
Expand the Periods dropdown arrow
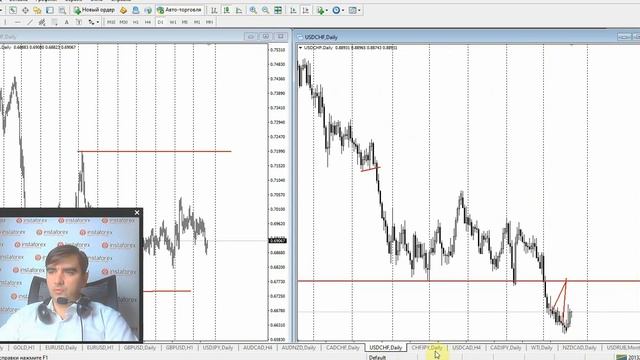tap(343, 10)
